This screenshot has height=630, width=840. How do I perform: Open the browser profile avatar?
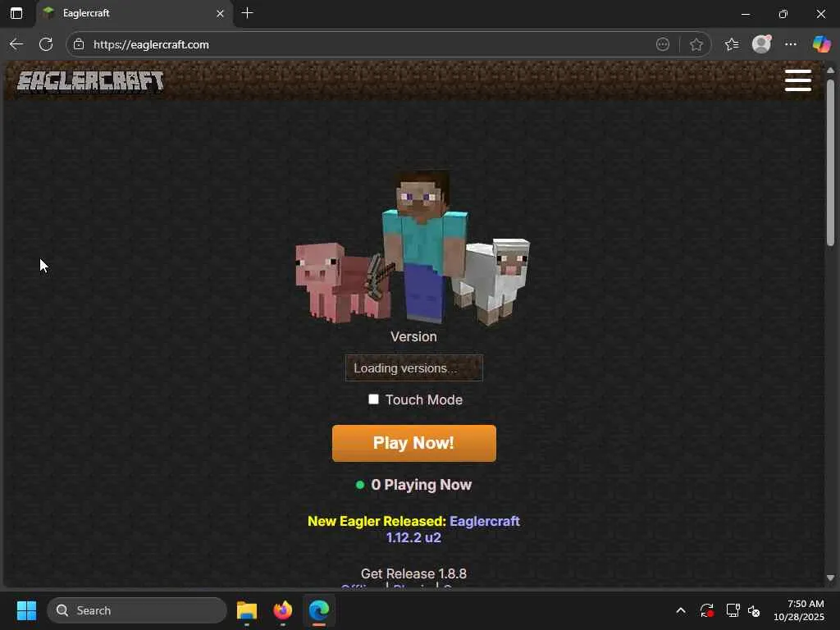coord(761,44)
